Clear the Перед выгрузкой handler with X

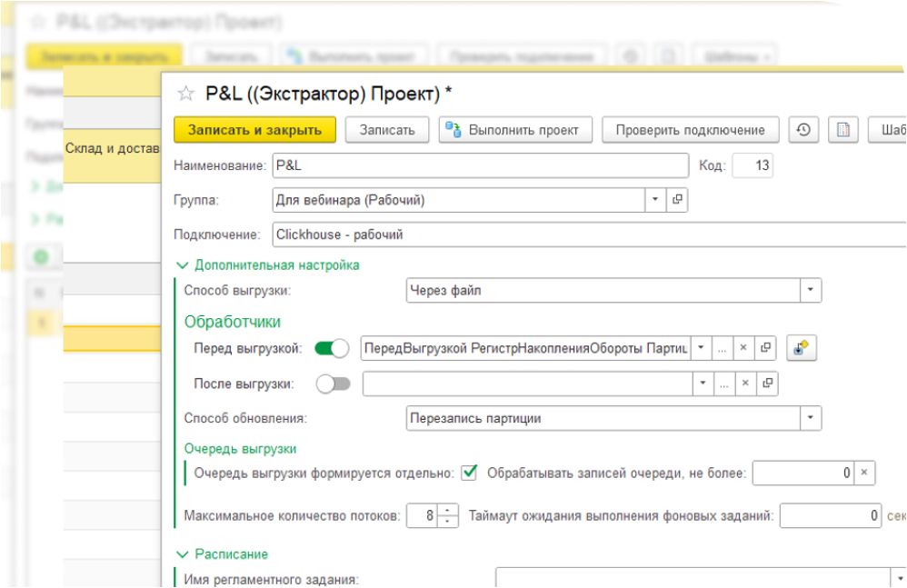[743, 348]
